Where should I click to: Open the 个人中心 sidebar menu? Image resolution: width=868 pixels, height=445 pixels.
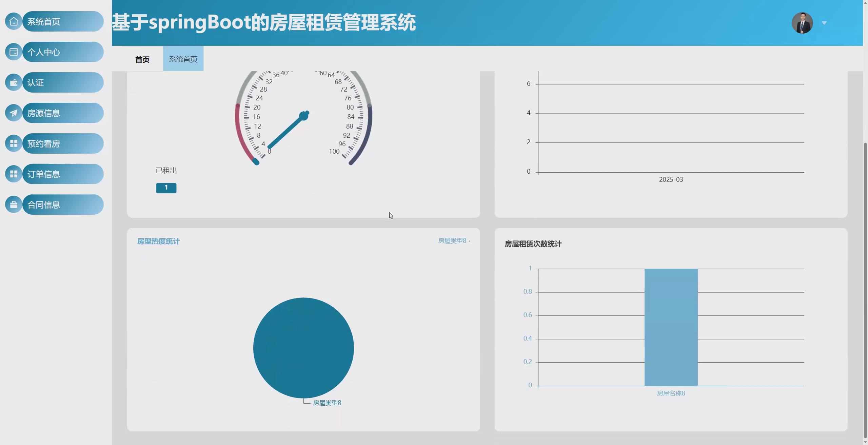click(x=63, y=52)
